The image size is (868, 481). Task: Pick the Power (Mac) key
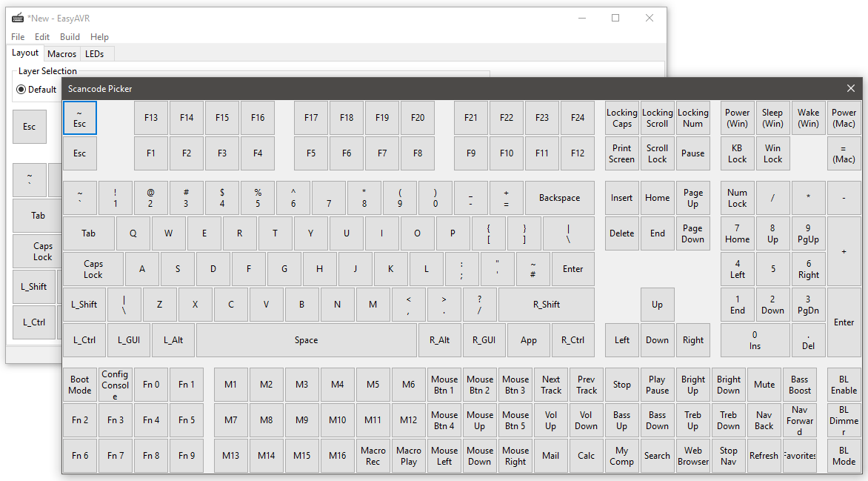click(844, 118)
